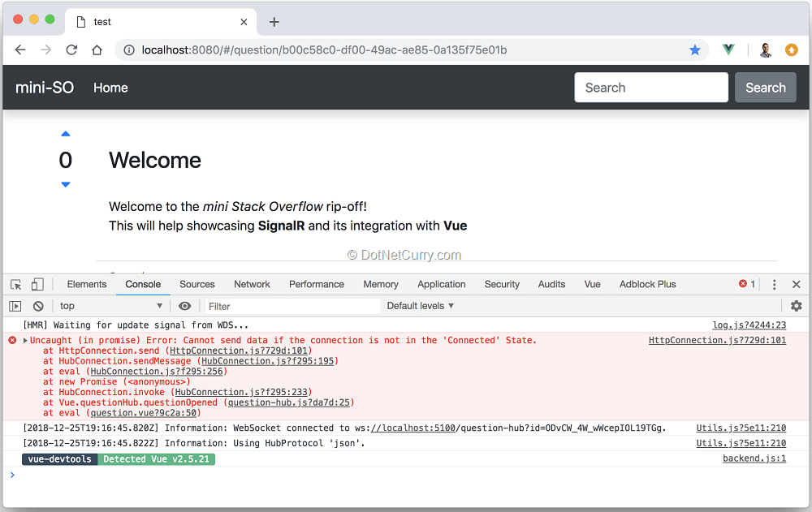812x512 pixels.
Task: Click the browser address bar URL
Action: point(324,49)
